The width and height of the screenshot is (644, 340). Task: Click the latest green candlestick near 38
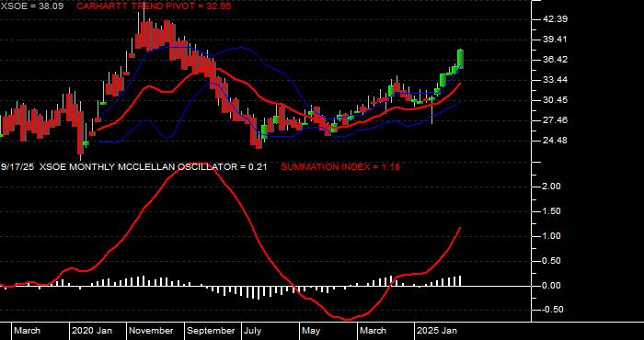coord(460,59)
